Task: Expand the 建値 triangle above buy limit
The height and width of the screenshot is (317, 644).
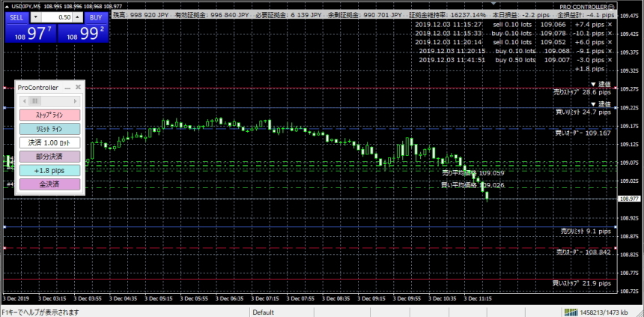Action: pos(593,103)
